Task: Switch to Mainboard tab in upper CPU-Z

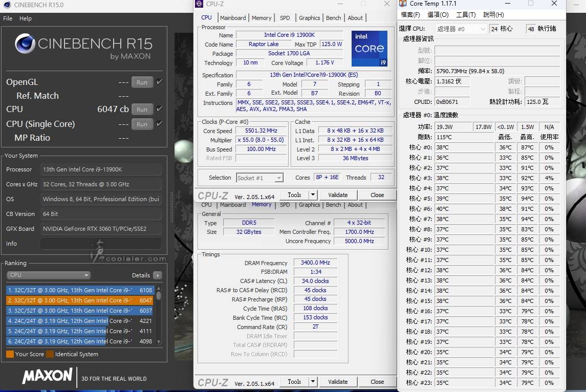Action: pyautogui.click(x=233, y=18)
